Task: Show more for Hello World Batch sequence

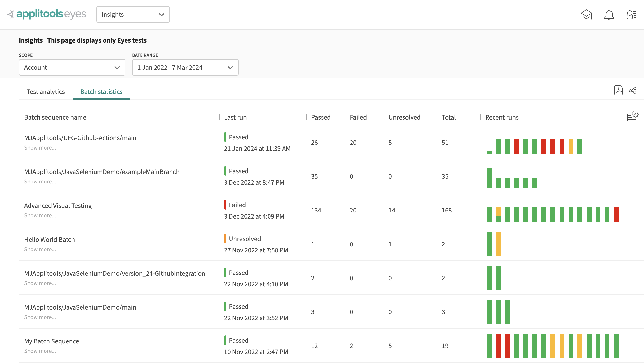Action: [40, 249]
